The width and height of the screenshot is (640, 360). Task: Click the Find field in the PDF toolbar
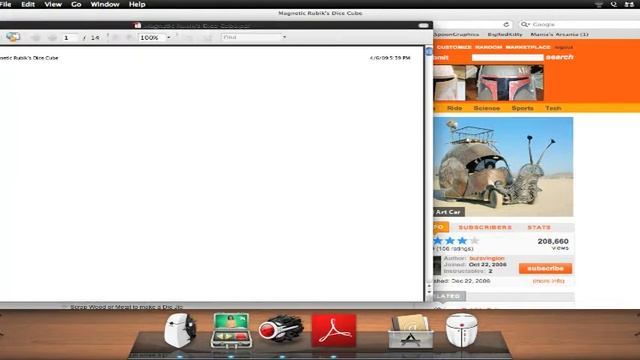[251, 37]
